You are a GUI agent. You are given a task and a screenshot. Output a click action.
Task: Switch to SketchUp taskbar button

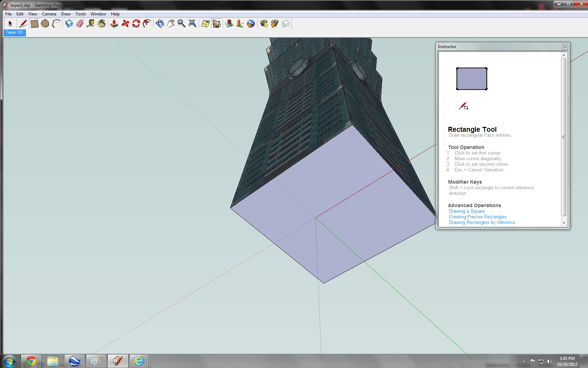(118, 361)
